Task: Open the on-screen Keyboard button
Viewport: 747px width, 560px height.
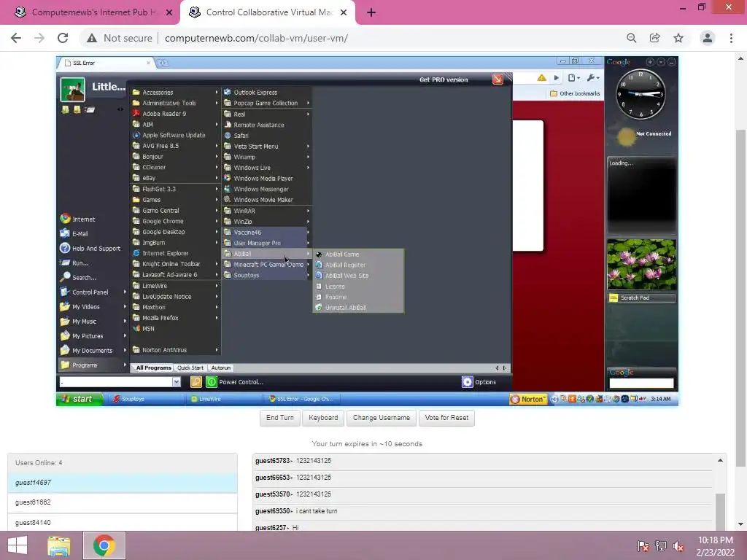Action: (323, 418)
